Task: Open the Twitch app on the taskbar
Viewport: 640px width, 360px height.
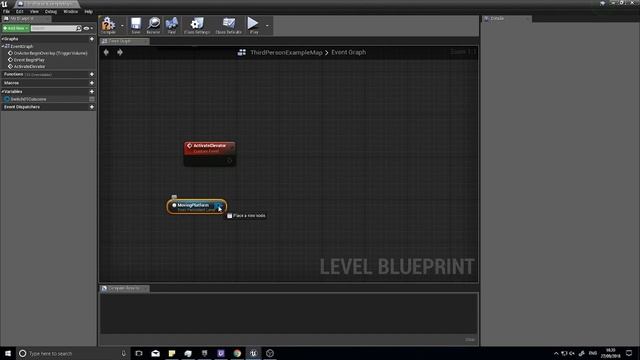Action: pos(221,353)
